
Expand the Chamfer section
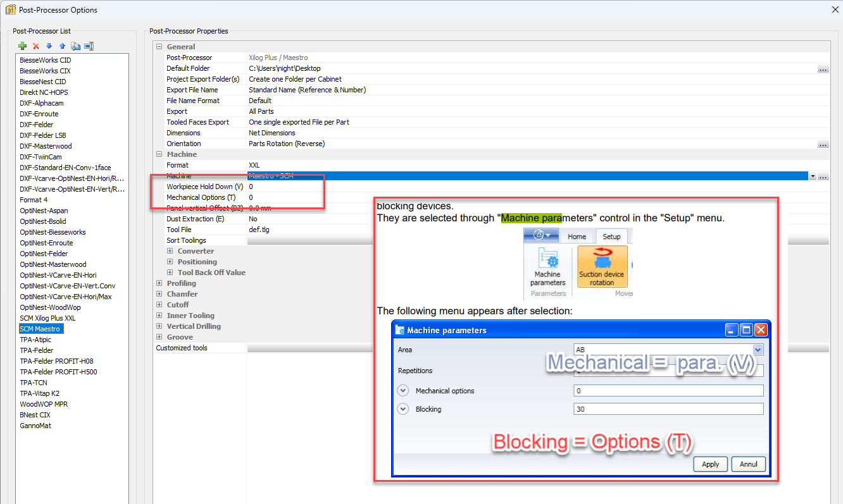pyautogui.click(x=159, y=294)
